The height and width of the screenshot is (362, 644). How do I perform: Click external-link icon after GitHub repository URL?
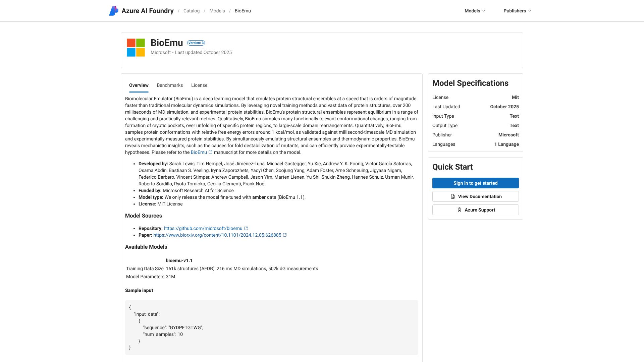pos(246,228)
